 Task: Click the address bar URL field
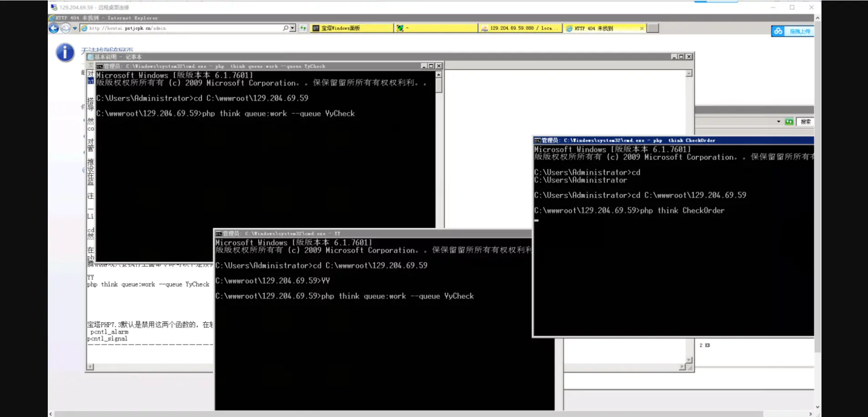click(x=182, y=28)
